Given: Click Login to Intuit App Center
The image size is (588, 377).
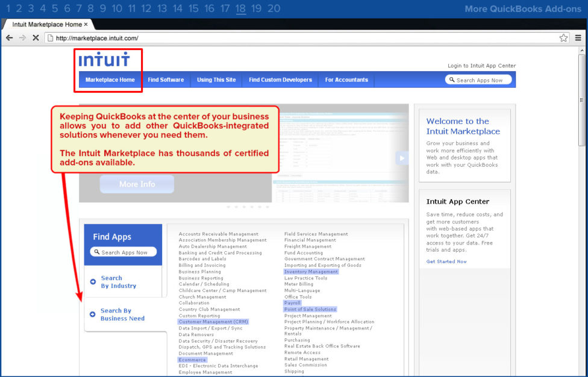Looking at the screenshot, I should tap(481, 66).
